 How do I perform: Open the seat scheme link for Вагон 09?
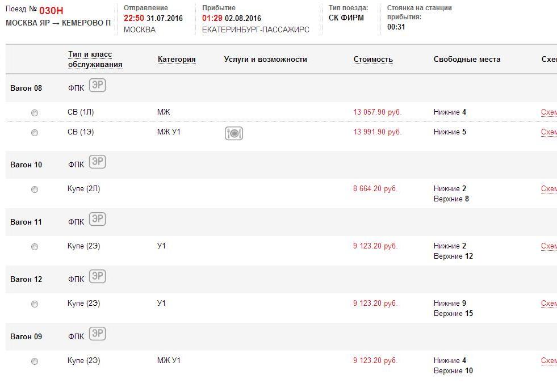tap(548, 361)
